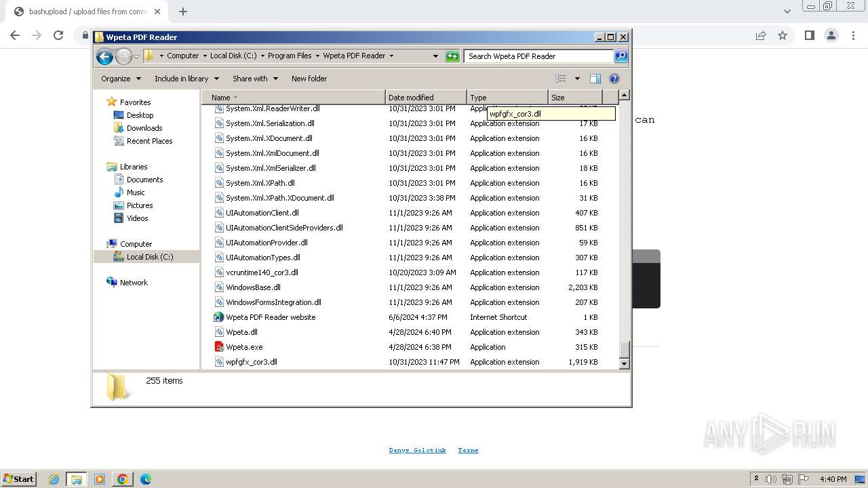Select the vcruntime140_cor3.dll file

pyautogui.click(x=262, y=272)
